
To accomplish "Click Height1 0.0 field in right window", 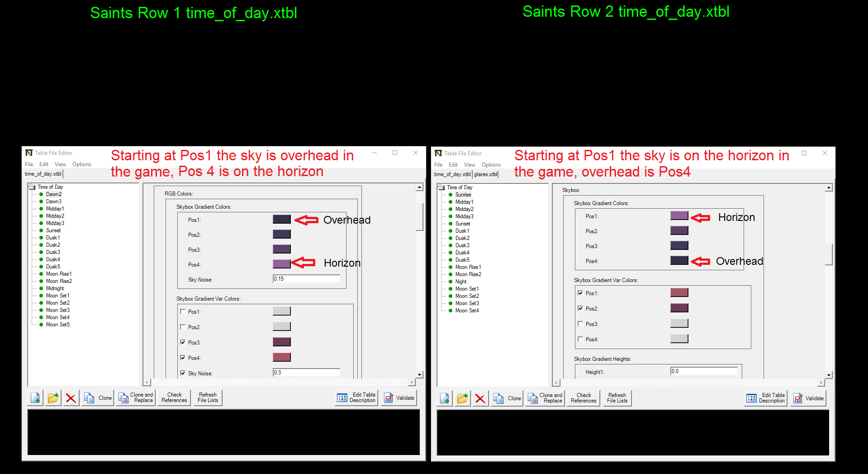I will coord(704,371).
